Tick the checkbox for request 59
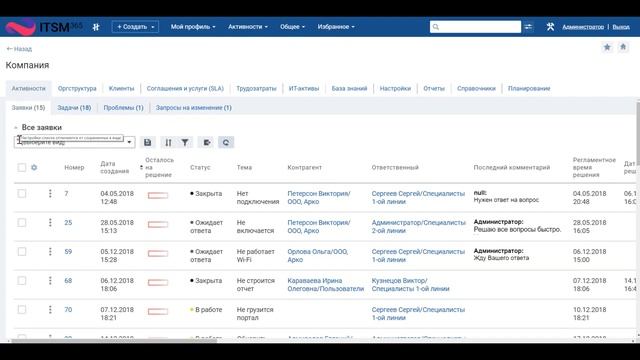Image resolution: width=640 pixels, height=360 pixels. [x=22, y=251]
